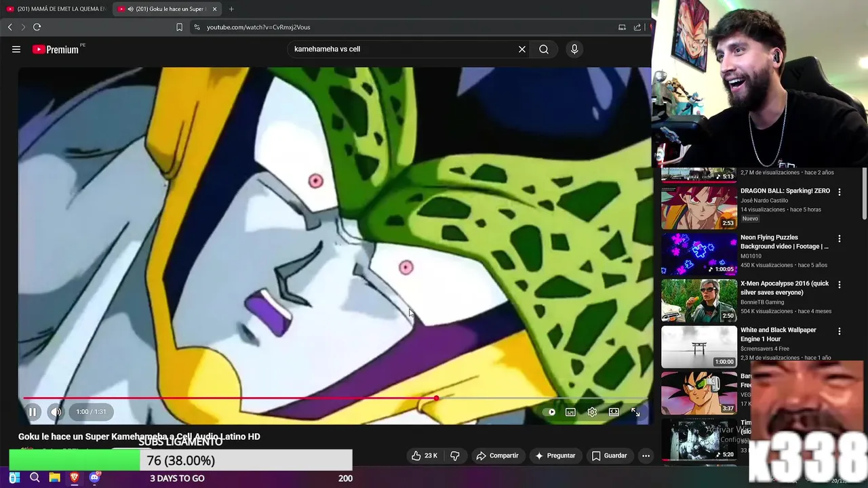Go back in browser
The image size is (868, 488).
(x=10, y=27)
